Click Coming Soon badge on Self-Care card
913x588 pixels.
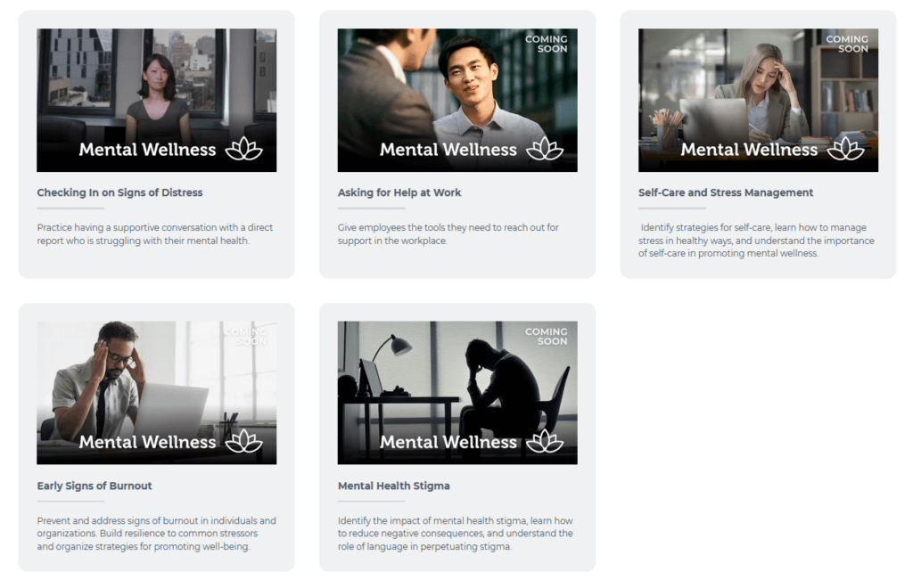point(846,44)
